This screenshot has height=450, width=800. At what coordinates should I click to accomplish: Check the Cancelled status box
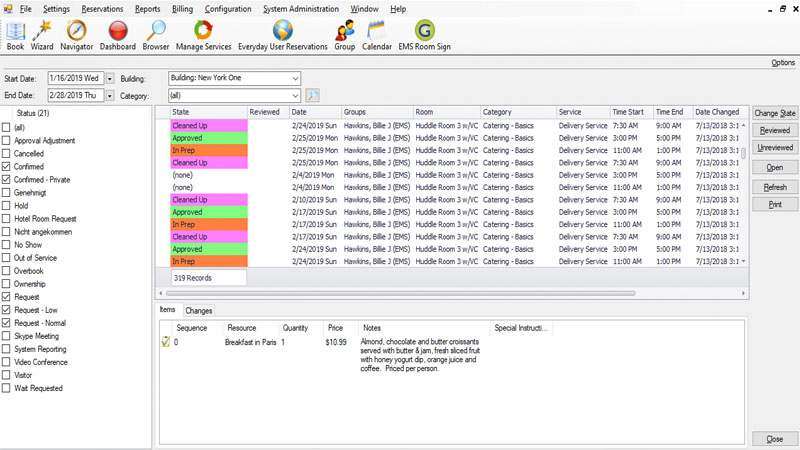(x=6, y=154)
